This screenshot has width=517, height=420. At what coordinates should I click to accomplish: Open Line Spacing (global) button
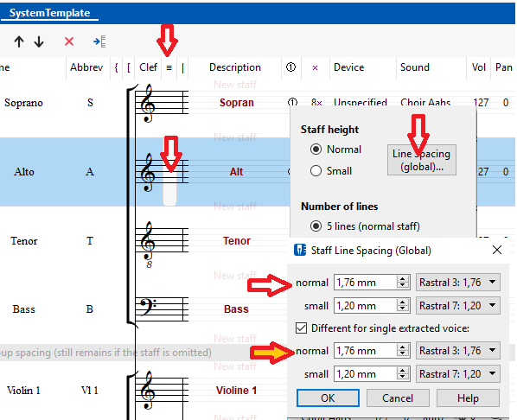(422, 160)
